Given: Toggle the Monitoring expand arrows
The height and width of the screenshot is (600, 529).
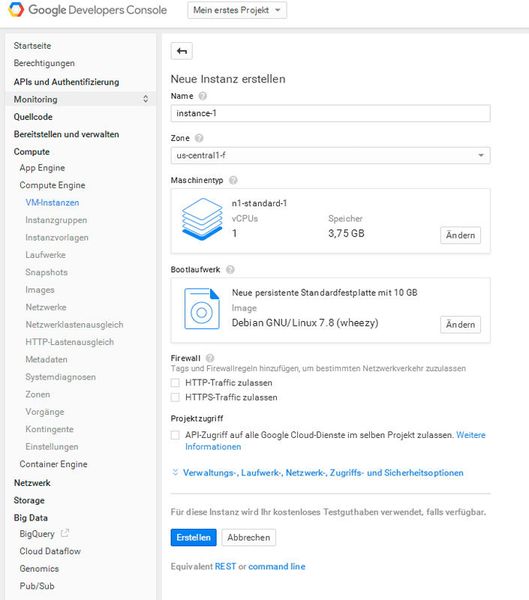Looking at the screenshot, I should 145,99.
